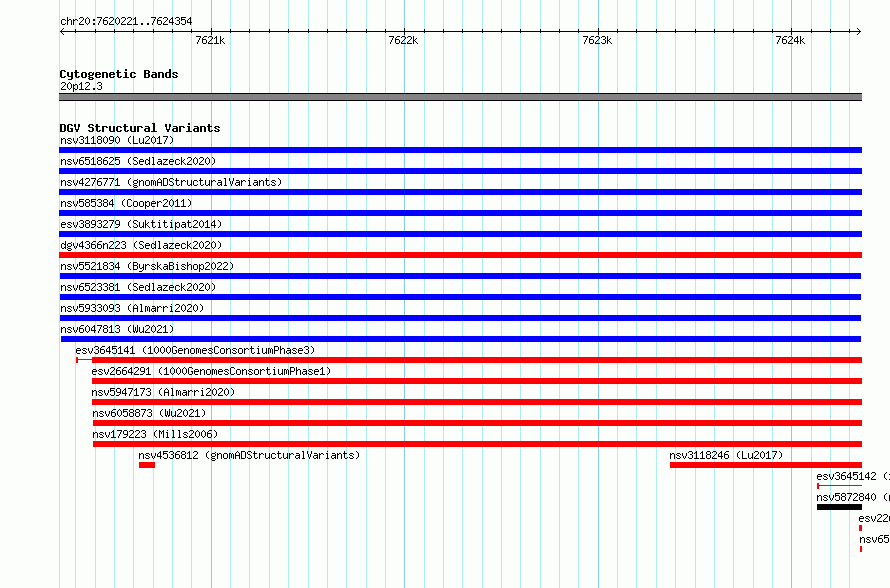Screen dimensions: 890x588
Task: Select the red bar under dgv4366n223
Action: coord(460,255)
